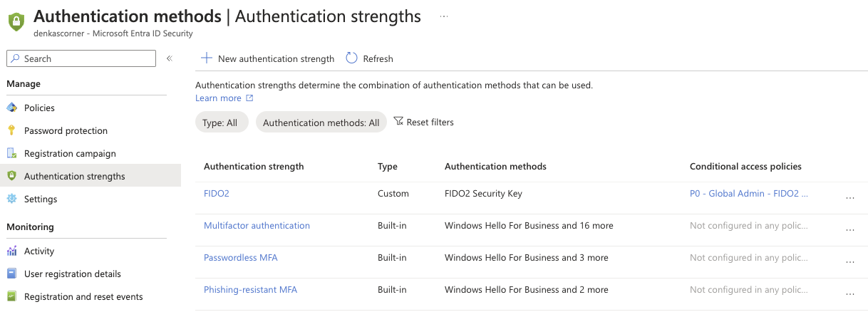This screenshot has width=868, height=312.
Task: Click the Policies diamond icon
Action: (x=11, y=108)
